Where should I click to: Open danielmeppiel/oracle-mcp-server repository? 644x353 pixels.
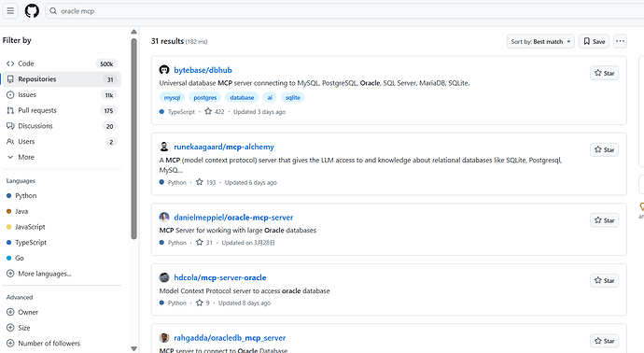pos(233,218)
